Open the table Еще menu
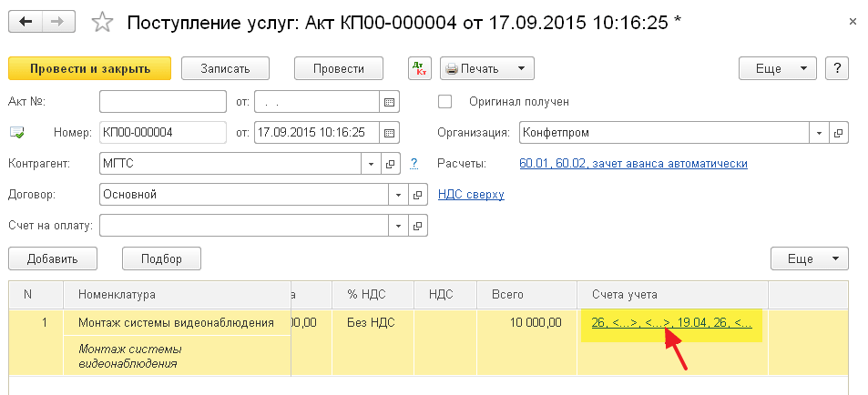The image size is (868, 395). 809,258
